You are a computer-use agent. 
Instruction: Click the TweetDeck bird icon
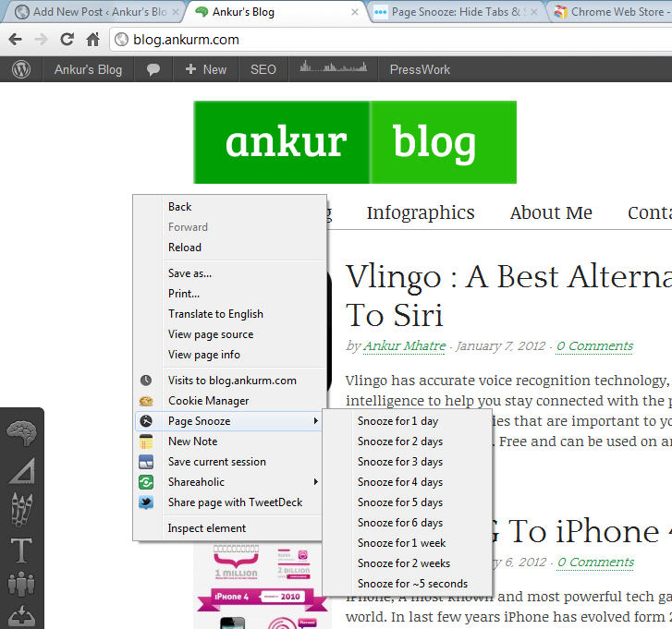(146, 502)
